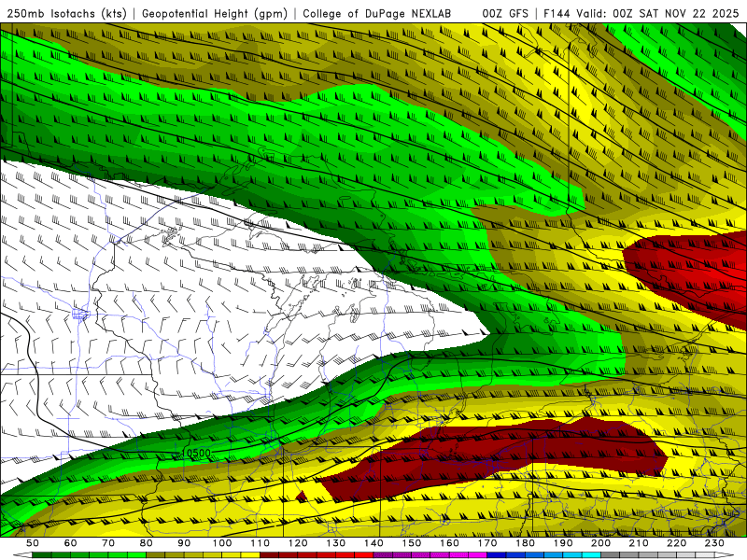Click the 120 value on the color scale
The height and width of the screenshot is (560, 747).
coord(298,543)
